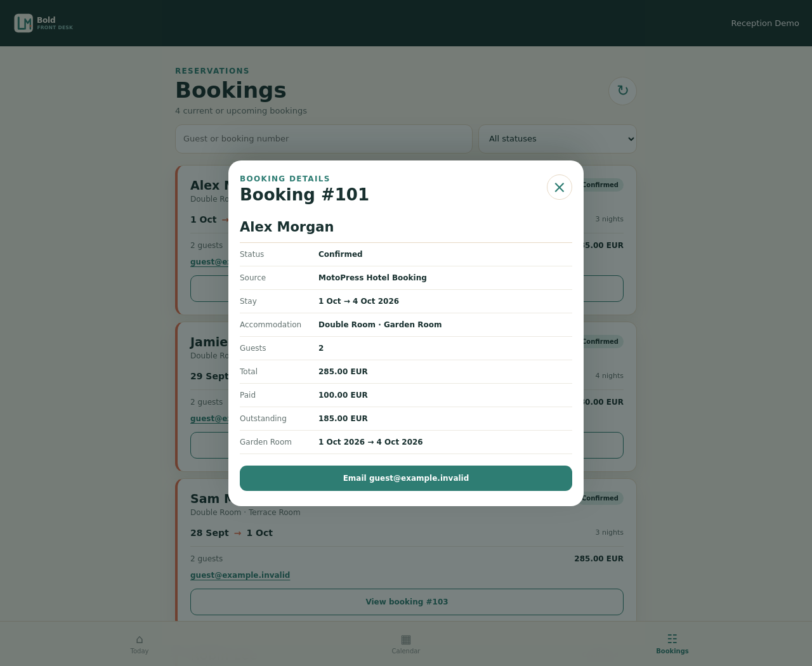Click the Bookings page heading

(231, 90)
